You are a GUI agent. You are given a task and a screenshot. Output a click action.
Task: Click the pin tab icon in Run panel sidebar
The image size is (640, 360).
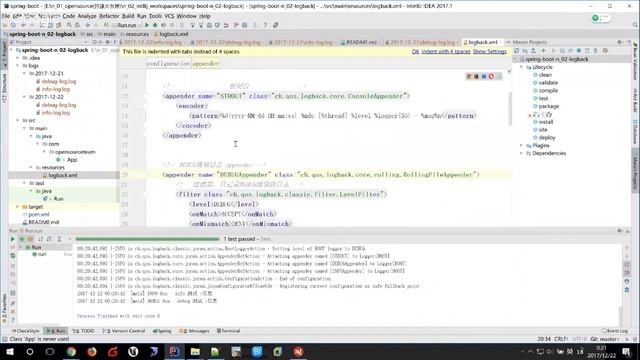[13, 304]
